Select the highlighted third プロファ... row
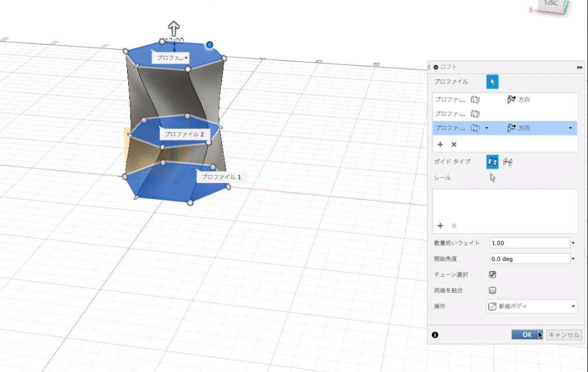The image size is (588, 372). coord(505,128)
